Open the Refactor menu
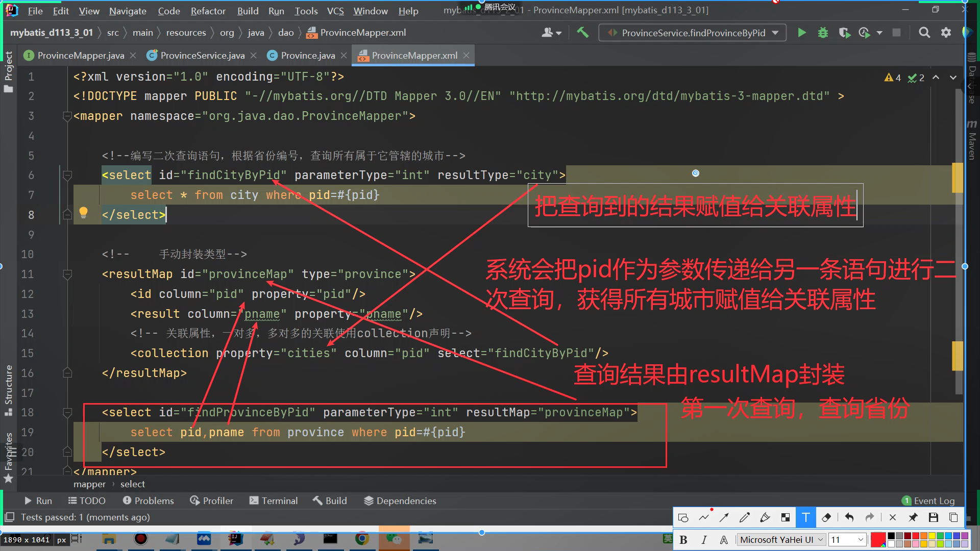Viewport: 980px width, 551px height. pos(208,11)
